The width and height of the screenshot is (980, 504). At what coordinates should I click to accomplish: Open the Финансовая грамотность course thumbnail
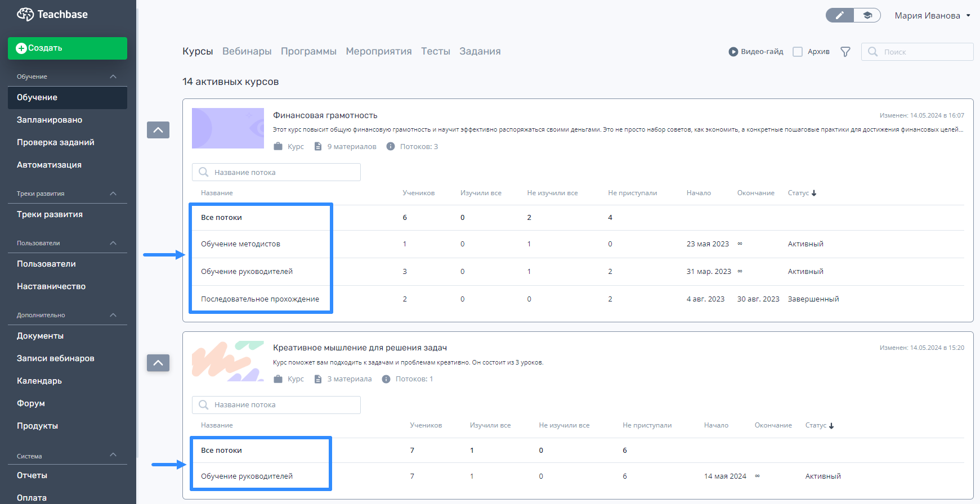228,128
